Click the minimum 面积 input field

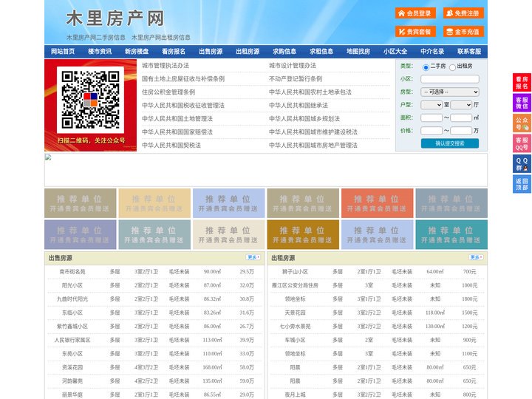tap(432, 117)
